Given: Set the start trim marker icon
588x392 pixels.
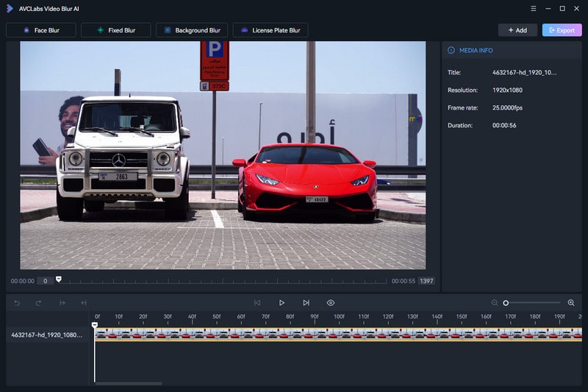Looking at the screenshot, I should [62, 303].
